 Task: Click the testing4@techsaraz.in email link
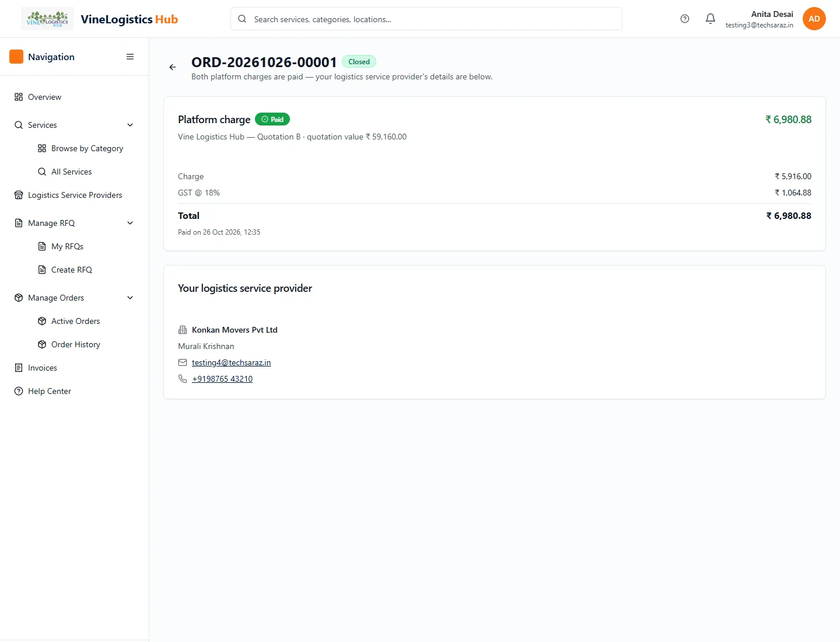point(231,362)
